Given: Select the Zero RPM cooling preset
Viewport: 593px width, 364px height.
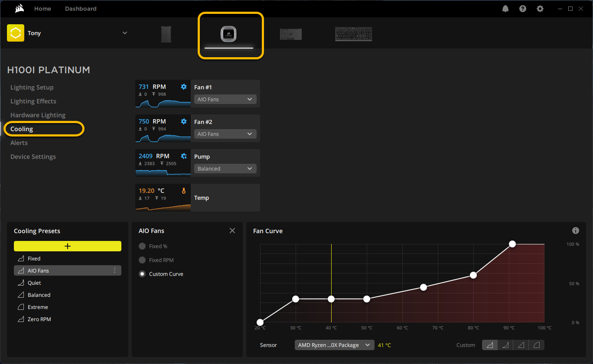Looking at the screenshot, I should 68,319.
